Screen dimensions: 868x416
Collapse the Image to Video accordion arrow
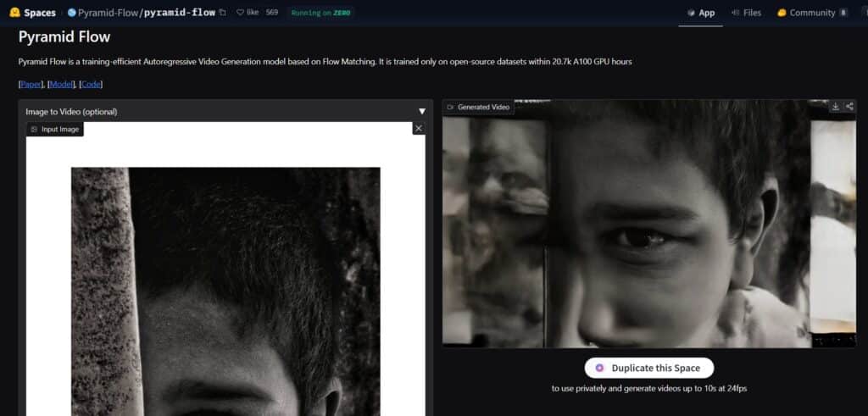coord(422,111)
